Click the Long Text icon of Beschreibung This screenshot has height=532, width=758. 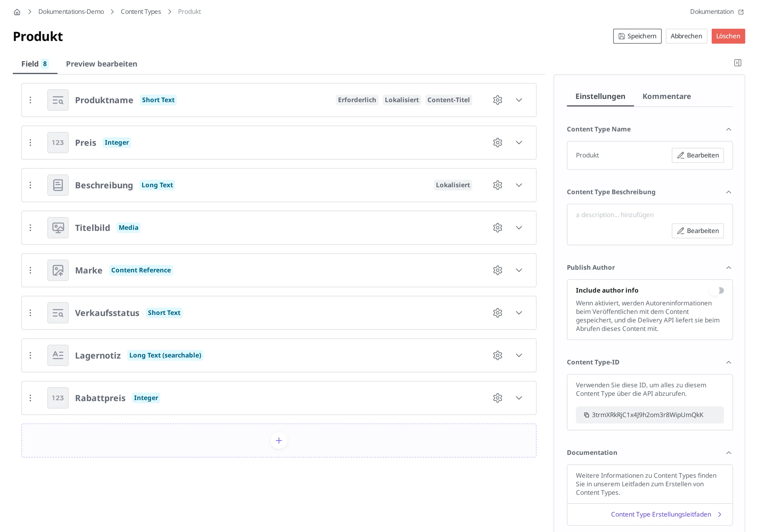[x=58, y=185]
